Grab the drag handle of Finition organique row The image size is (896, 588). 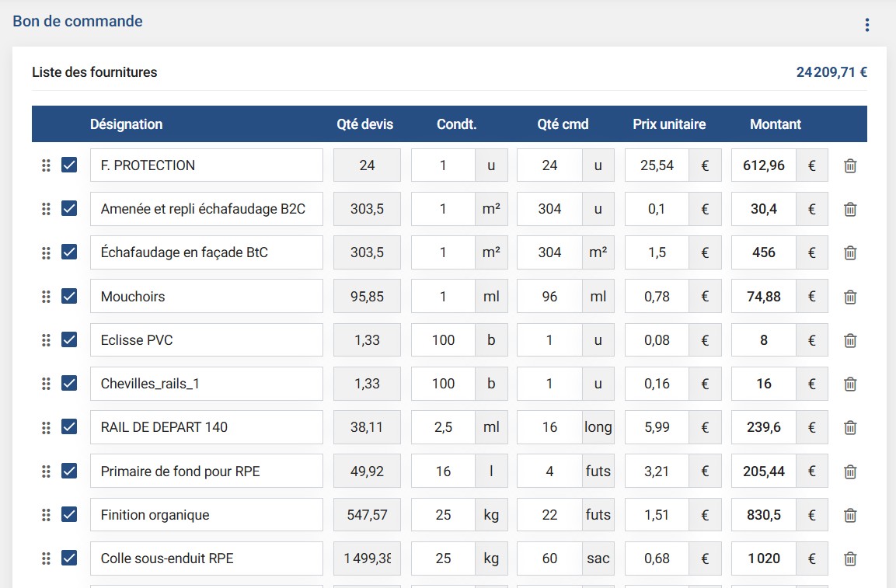click(46, 515)
